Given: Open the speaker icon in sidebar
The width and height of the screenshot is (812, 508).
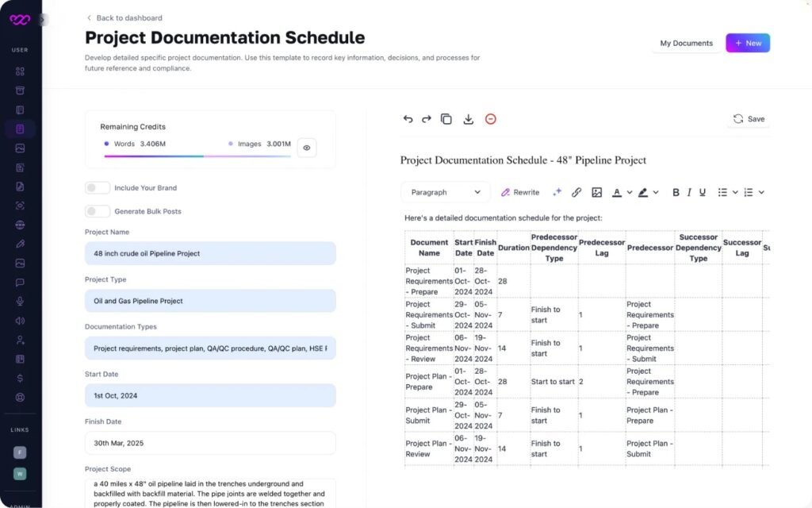Looking at the screenshot, I should coord(20,321).
